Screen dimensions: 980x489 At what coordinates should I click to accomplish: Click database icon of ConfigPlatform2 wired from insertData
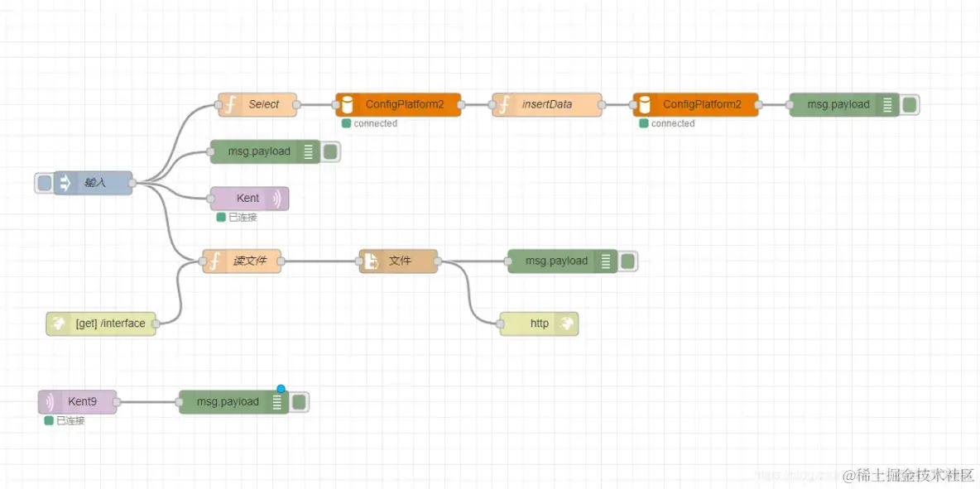645,105
